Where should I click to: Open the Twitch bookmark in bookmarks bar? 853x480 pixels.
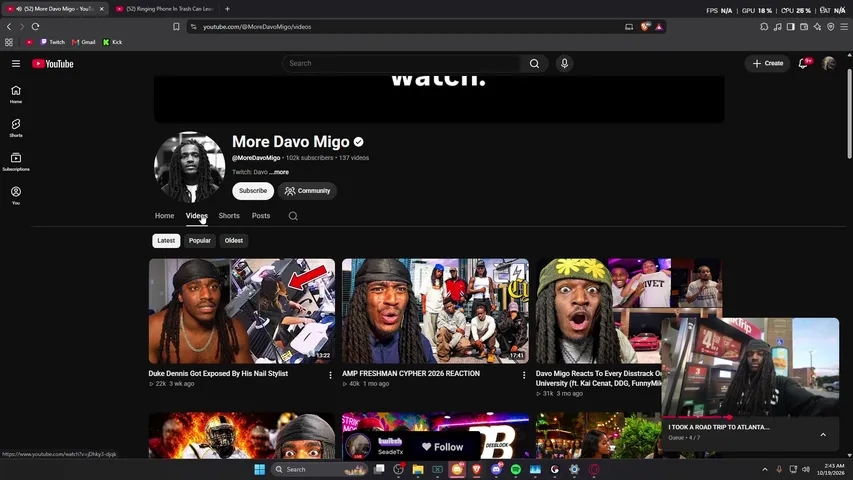tap(53, 42)
